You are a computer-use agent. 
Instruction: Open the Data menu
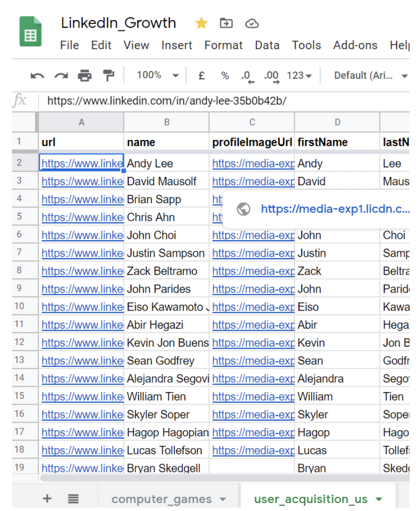(267, 45)
